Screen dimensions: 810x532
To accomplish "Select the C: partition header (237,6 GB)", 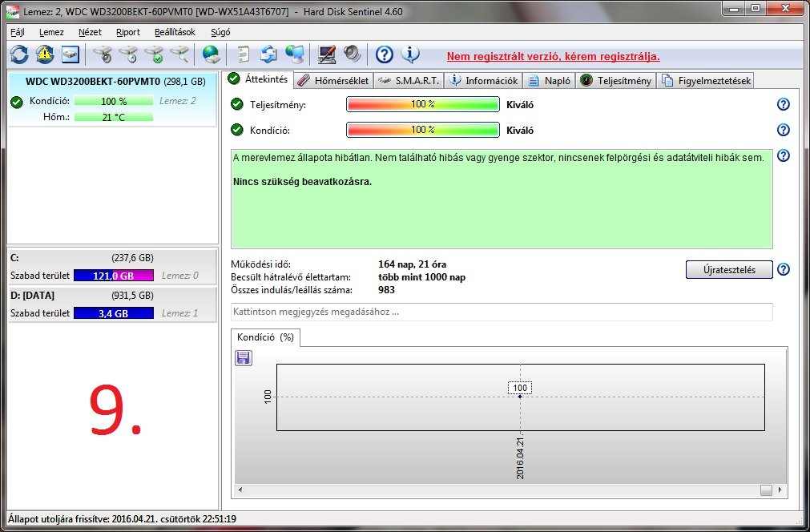I will (112, 257).
